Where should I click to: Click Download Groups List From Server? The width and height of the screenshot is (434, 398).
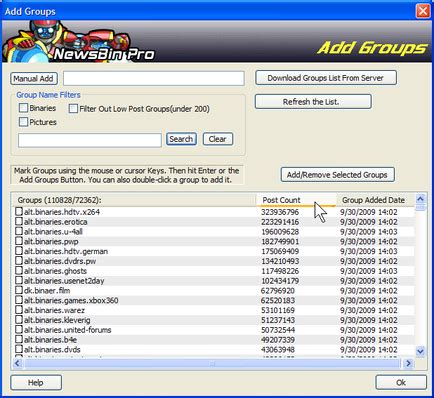click(326, 78)
